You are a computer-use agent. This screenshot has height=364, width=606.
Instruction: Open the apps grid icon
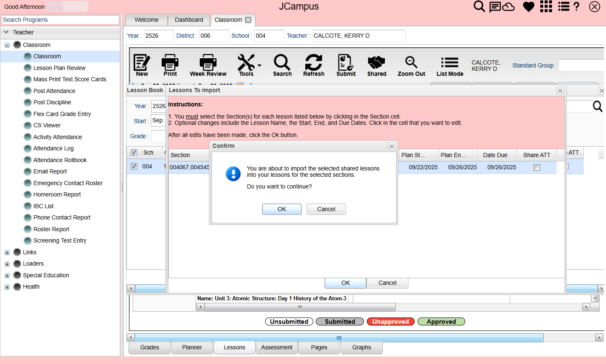546,6
